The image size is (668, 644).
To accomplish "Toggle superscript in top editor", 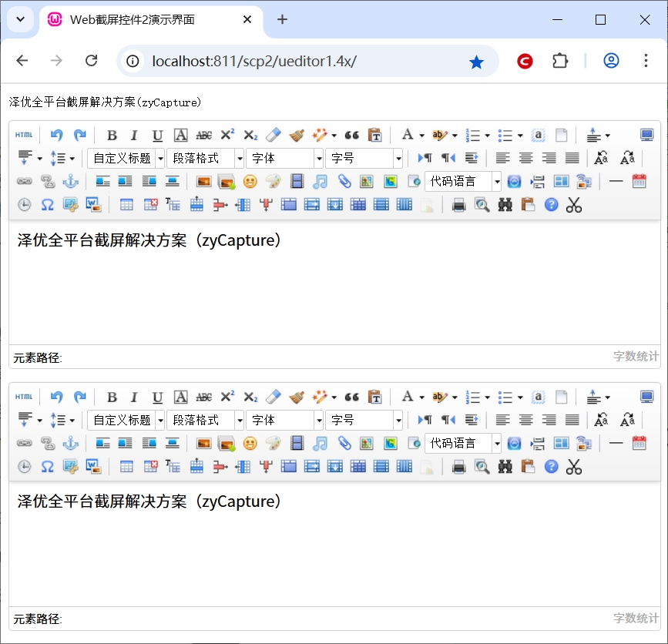I will pos(227,135).
